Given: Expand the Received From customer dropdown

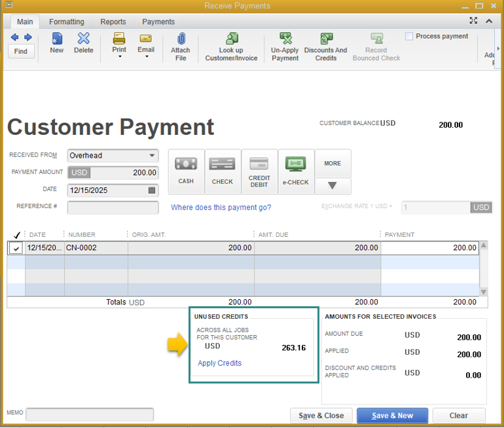Looking at the screenshot, I should click(152, 156).
